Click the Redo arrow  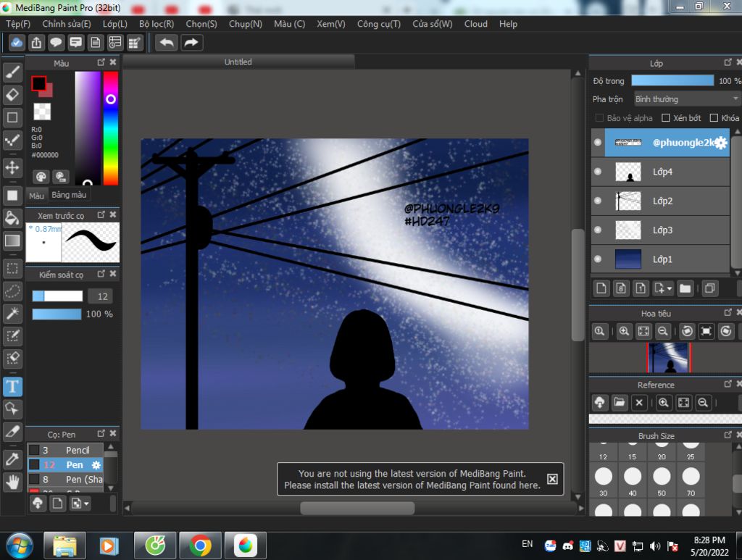click(x=191, y=43)
